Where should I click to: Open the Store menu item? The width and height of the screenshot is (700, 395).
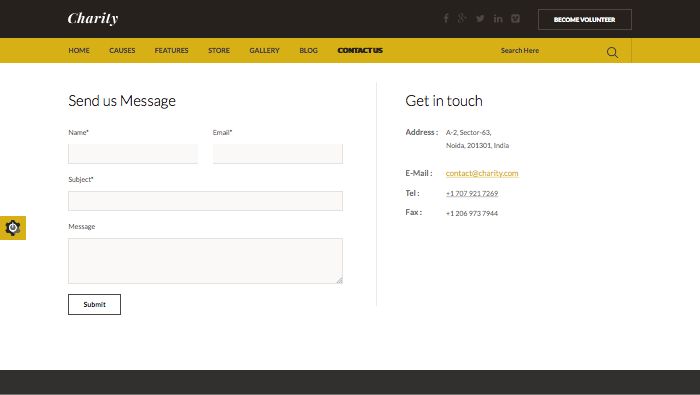coord(219,50)
